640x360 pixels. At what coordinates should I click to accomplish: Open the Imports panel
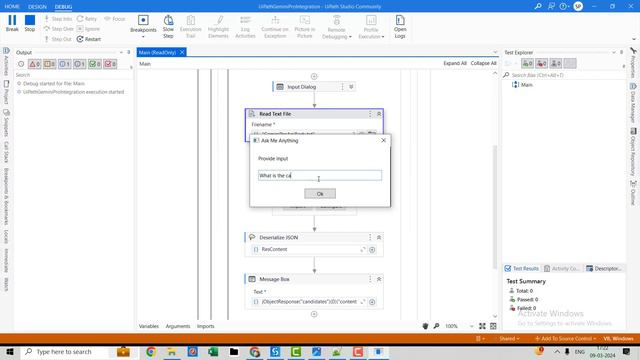[x=205, y=326]
